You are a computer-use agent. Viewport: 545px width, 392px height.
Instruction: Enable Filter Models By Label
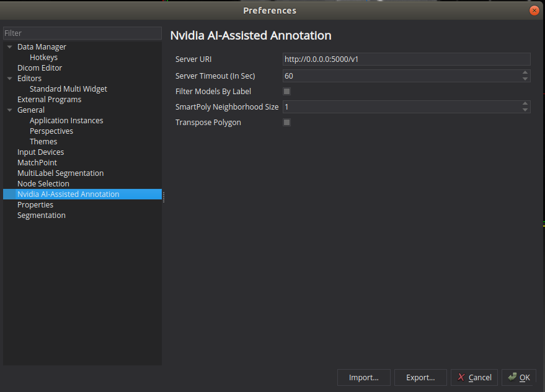(286, 91)
